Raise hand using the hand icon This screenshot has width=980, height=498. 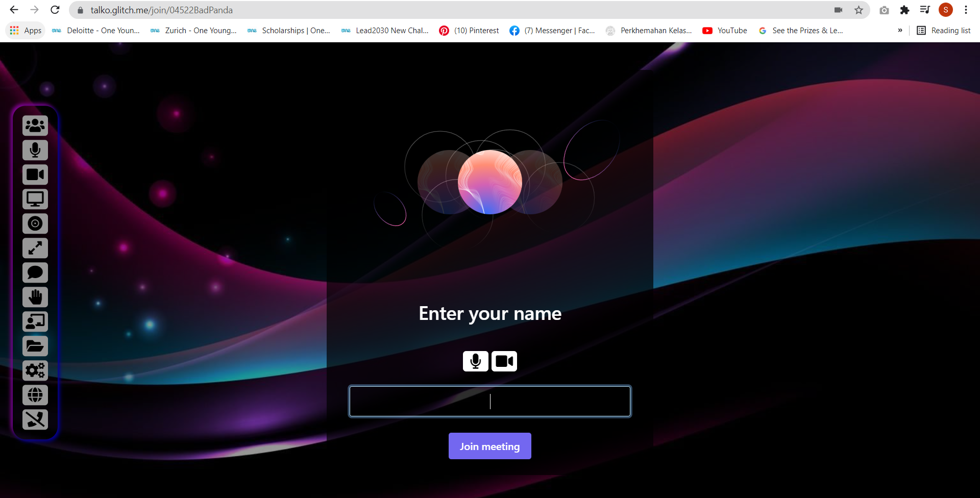tap(35, 297)
